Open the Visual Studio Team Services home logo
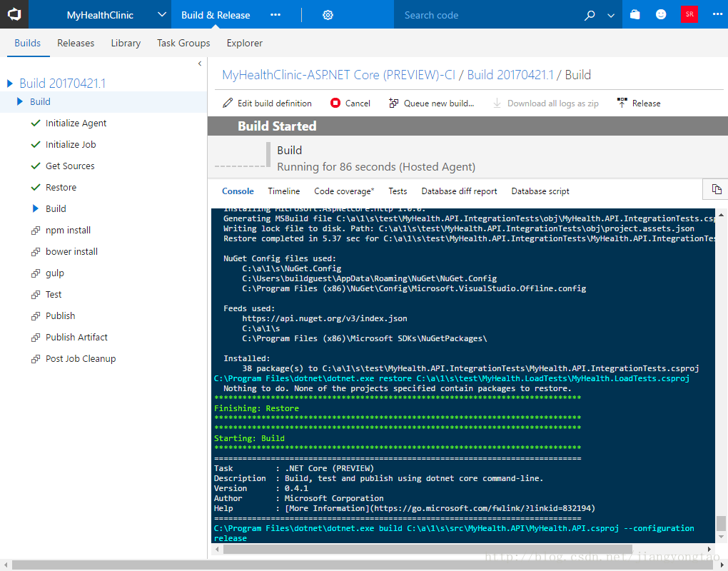Image resolution: width=728 pixels, height=571 pixels. coord(14,14)
